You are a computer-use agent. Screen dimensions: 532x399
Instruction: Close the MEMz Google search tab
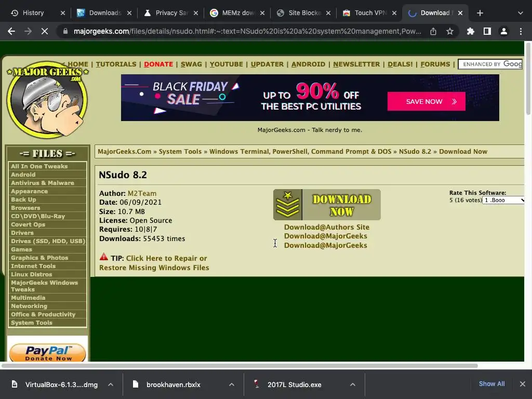click(x=262, y=13)
